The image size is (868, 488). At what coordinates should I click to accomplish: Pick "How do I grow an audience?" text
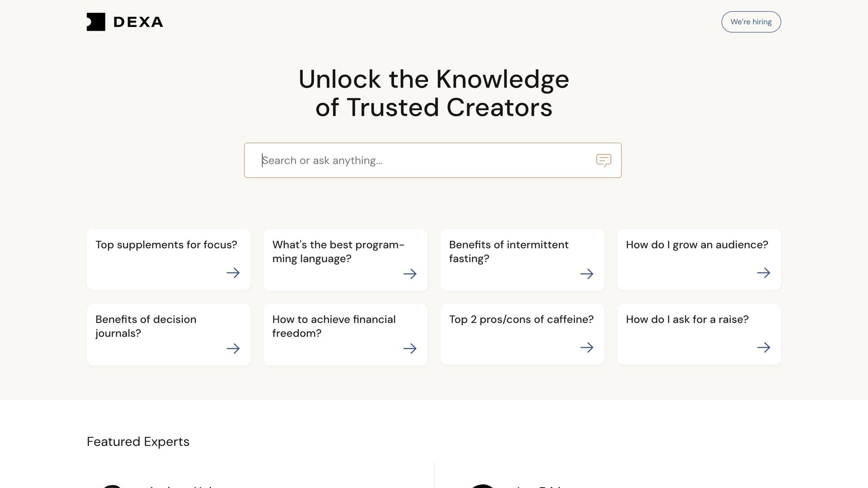coord(697,245)
